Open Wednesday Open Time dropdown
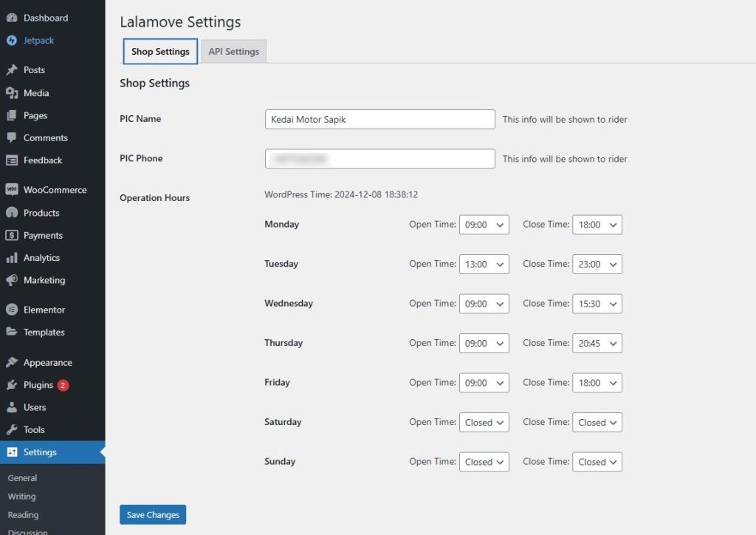The height and width of the screenshot is (535, 756). pyautogui.click(x=484, y=304)
